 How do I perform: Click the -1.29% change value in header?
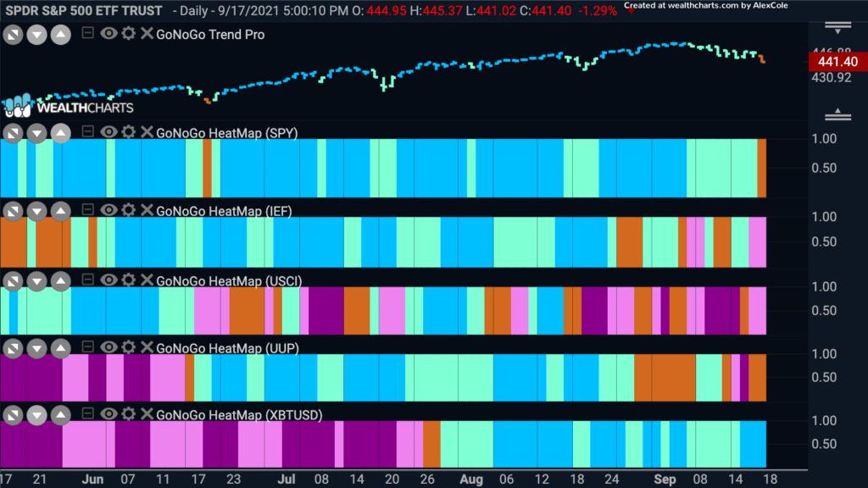point(598,10)
